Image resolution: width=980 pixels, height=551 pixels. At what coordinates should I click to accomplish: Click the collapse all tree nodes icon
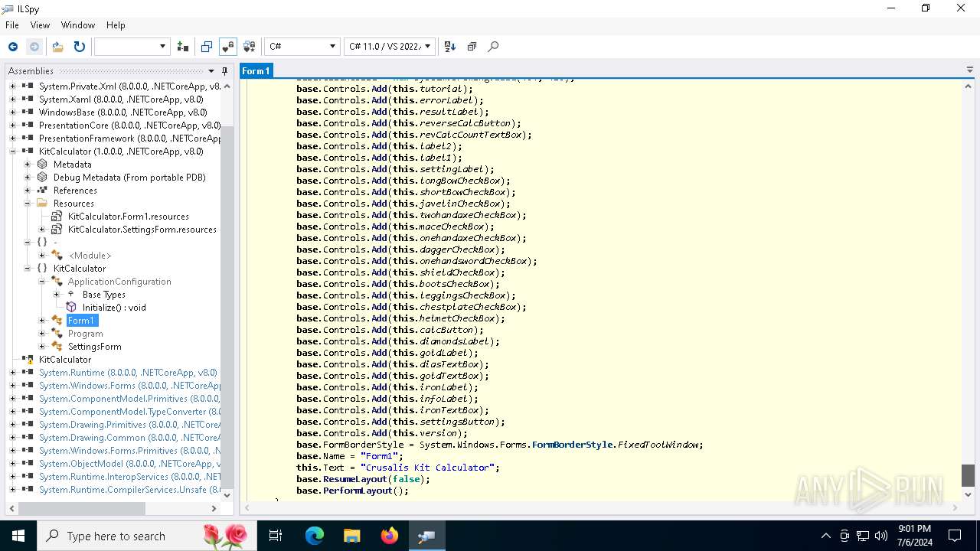472,47
